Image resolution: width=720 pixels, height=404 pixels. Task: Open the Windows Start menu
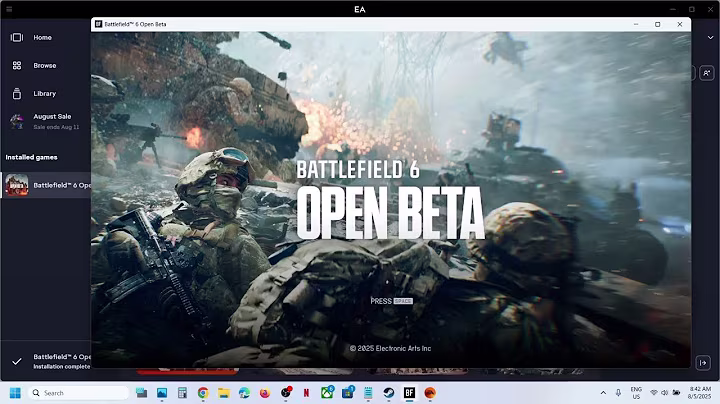point(15,393)
